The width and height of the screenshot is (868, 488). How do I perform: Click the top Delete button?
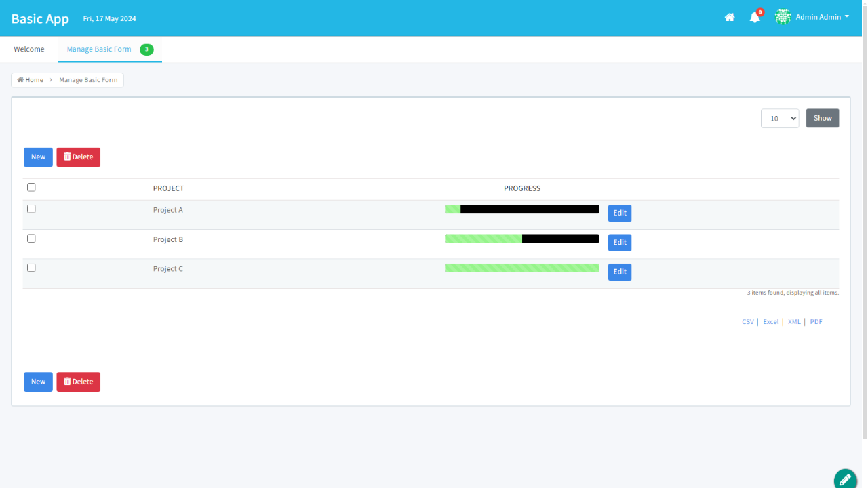(x=78, y=157)
